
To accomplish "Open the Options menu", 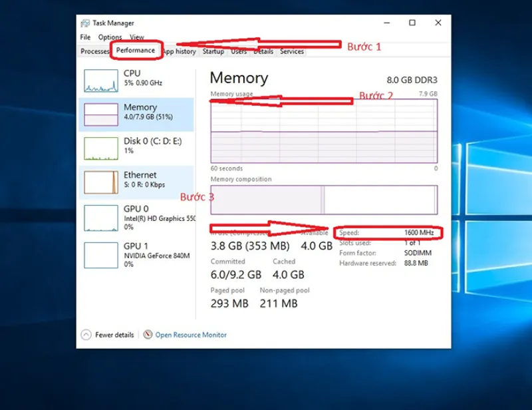I will [110, 37].
